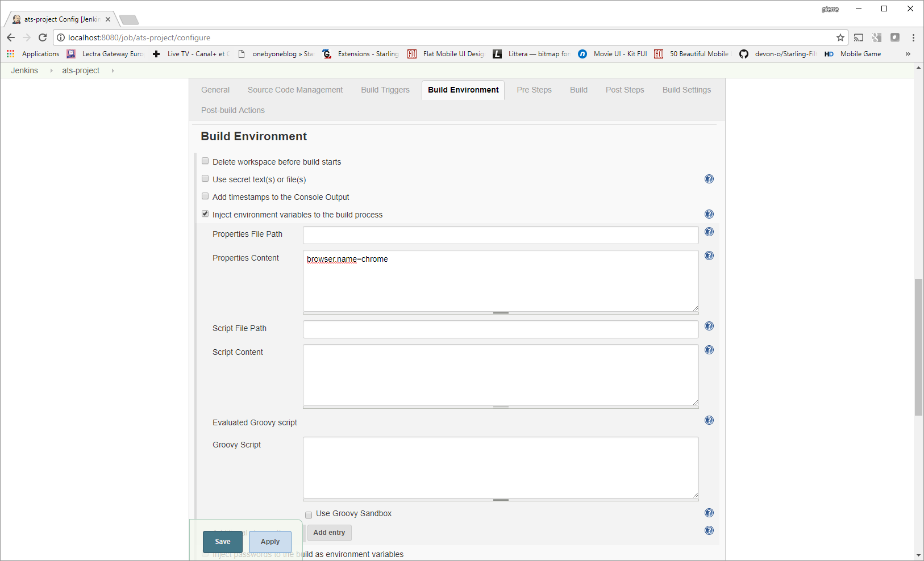Uncheck Inject environment variables to build process
Viewport: 924px width, 561px height.
[x=205, y=214]
